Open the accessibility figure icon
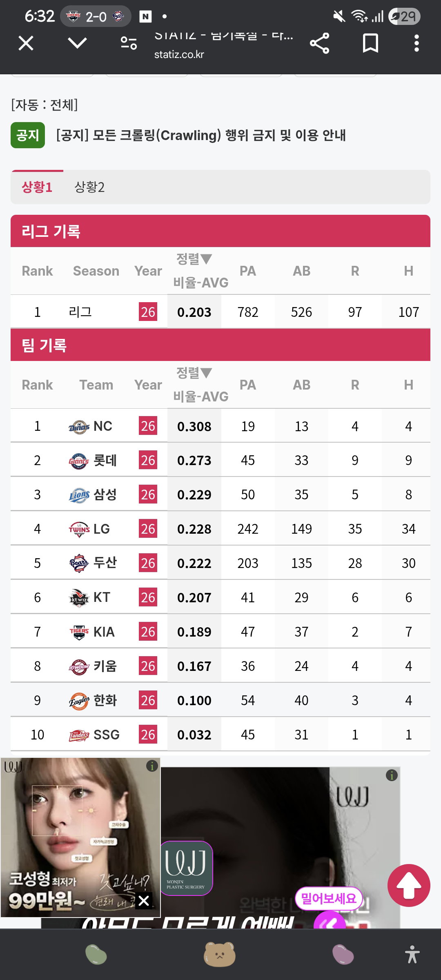The width and height of the screenshot is (441, 980). click(412, 955)
